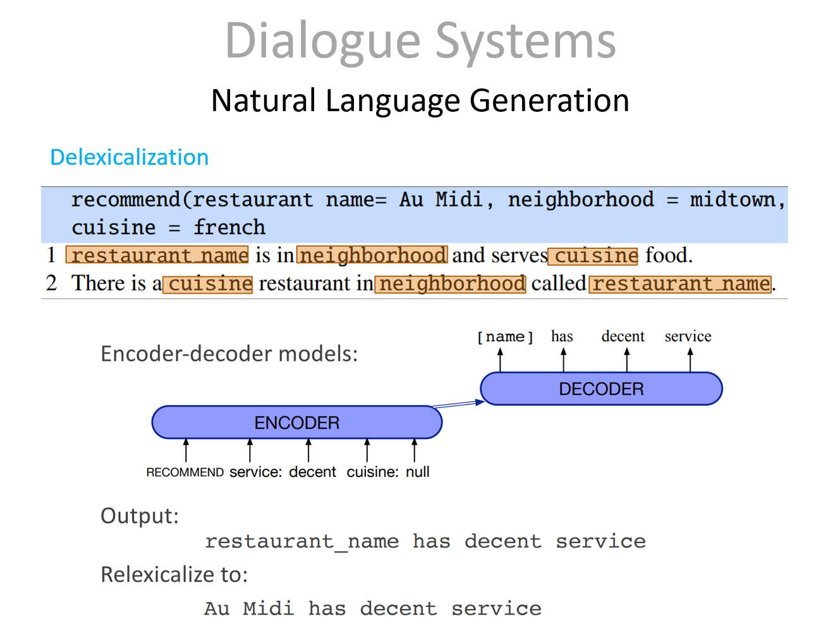
Task: Click the "Dialogue Systems" slide title
Action: pos(420,42)
